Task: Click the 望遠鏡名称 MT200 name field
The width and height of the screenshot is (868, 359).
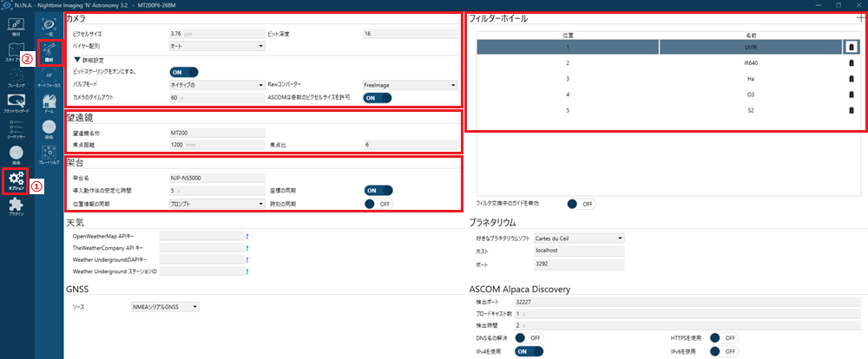Action: tap(216, 133)
